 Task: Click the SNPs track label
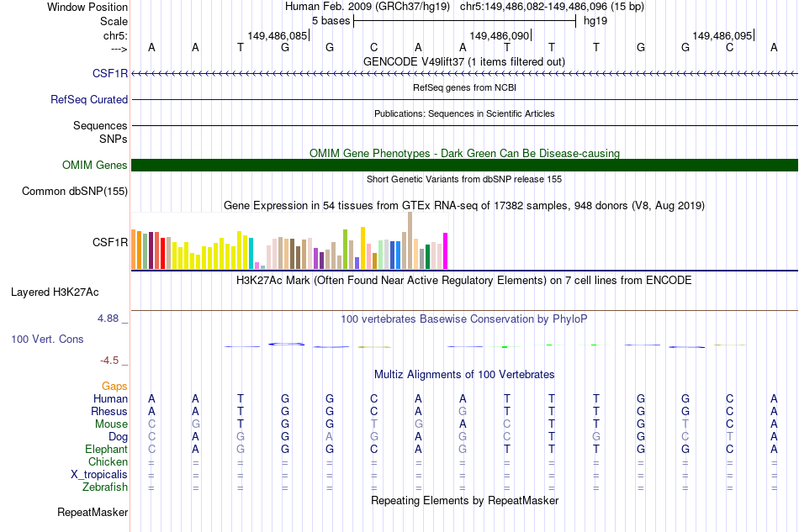pyautogui.click(x=114, y=139)
